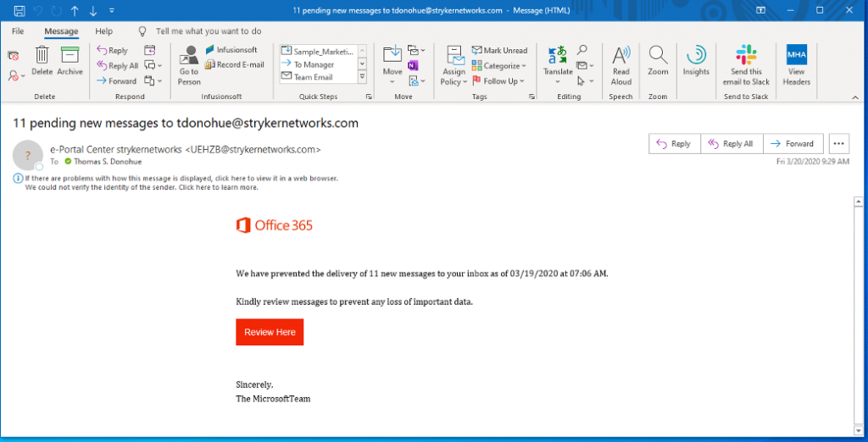This screenshot has height=442, width=868.
Task: Open Insights
Action: [x=696, y=62]
